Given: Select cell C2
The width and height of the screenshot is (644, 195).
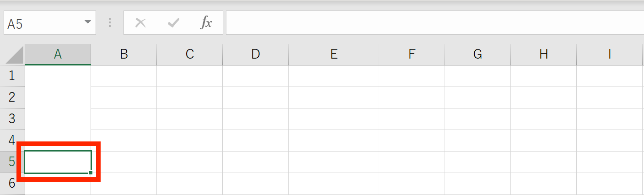Looking at the screenshot, I should (x=189, y=97).
